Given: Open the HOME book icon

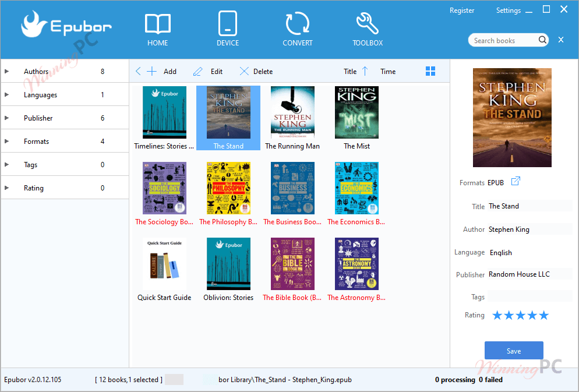Looking at the screenshot, I should point(158,24).
